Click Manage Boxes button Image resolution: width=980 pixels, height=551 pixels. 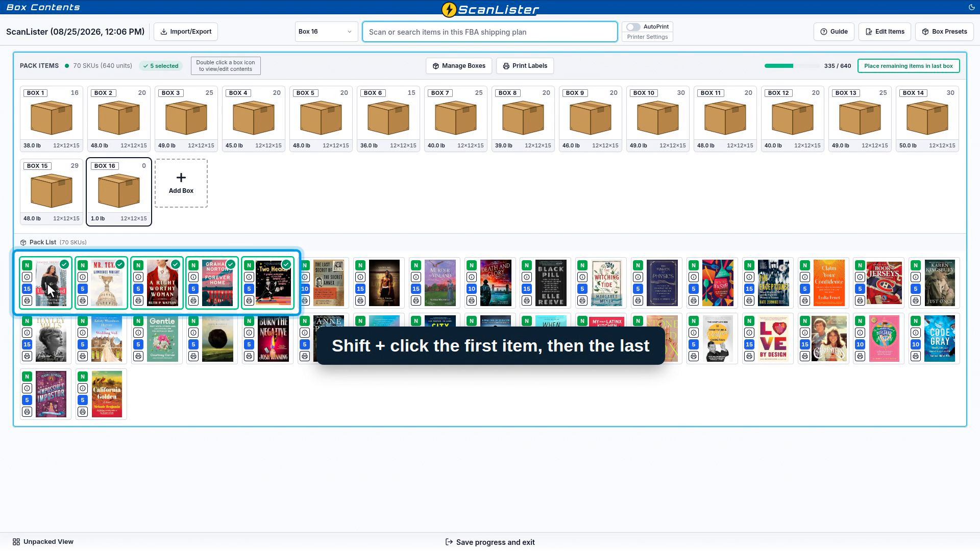(x=459, y=66)
